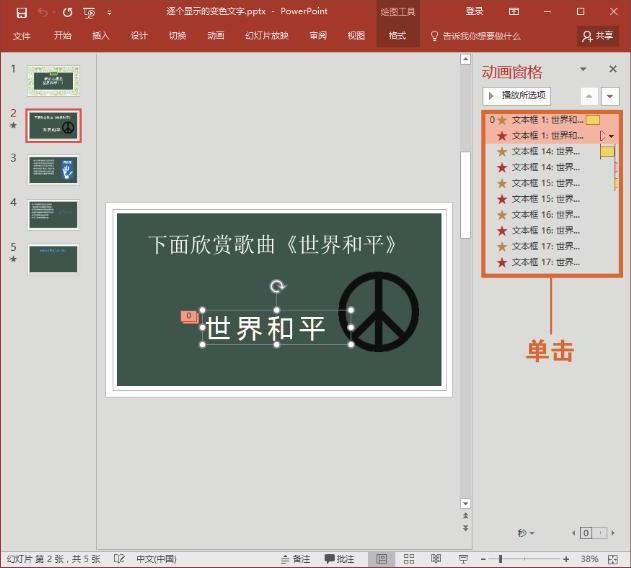Switch to the 开始 tab

pyautogui.click(x=63, y=35)
